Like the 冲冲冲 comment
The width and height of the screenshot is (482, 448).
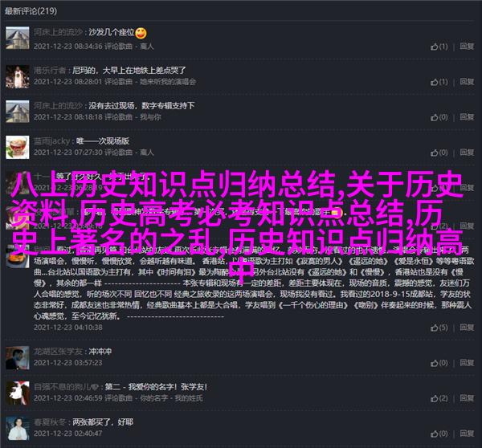[x=439, y=363]
